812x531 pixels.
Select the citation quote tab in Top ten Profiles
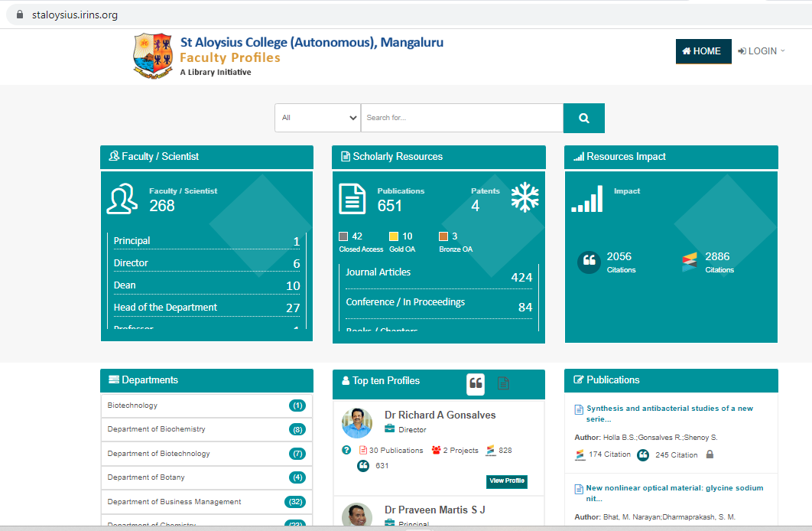476,384
